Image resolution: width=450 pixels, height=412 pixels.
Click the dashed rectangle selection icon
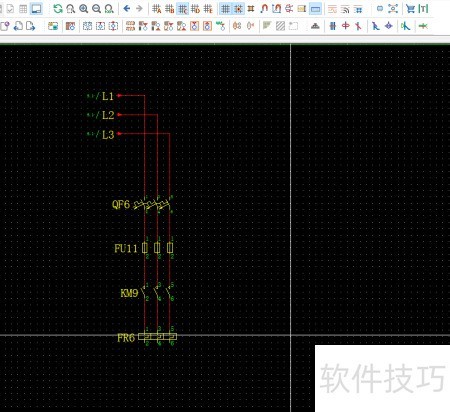[x=293, y=26]
